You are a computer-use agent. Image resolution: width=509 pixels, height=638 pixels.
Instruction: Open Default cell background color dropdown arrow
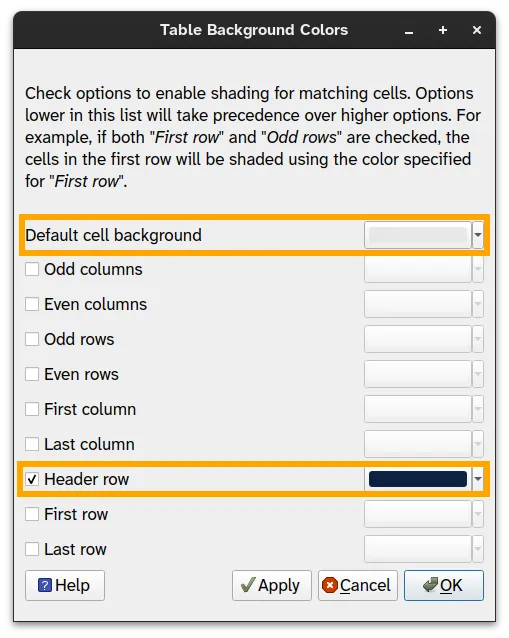click(478, 235)
